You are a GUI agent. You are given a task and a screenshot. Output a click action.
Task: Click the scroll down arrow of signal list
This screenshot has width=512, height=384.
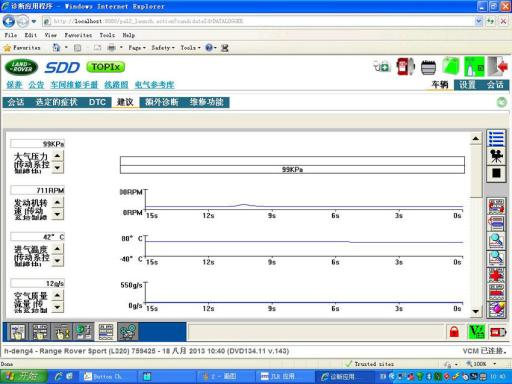coord(476,311)
